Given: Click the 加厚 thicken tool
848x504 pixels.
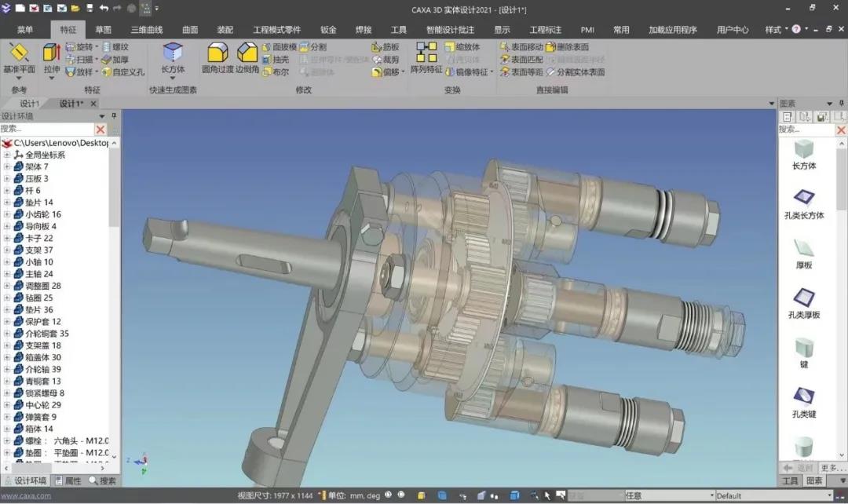Looking at the screenshot, I should (115, 60).
